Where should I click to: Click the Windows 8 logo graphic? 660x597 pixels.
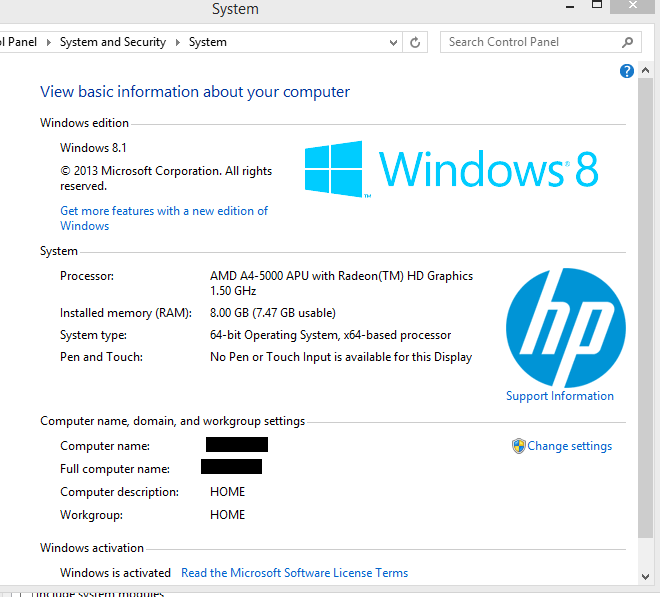tap(451, 168)
